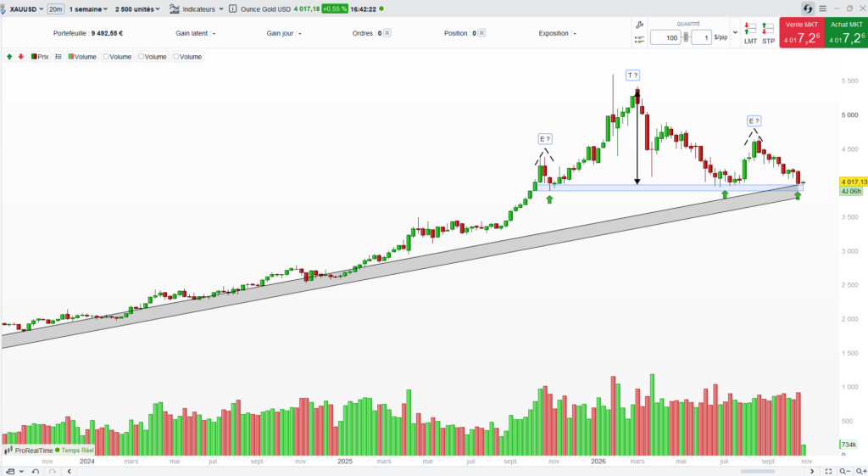This screenshot has width=868, height=476.
Task: Click the left 'E ?' annotation label
Action: [545, 139]
